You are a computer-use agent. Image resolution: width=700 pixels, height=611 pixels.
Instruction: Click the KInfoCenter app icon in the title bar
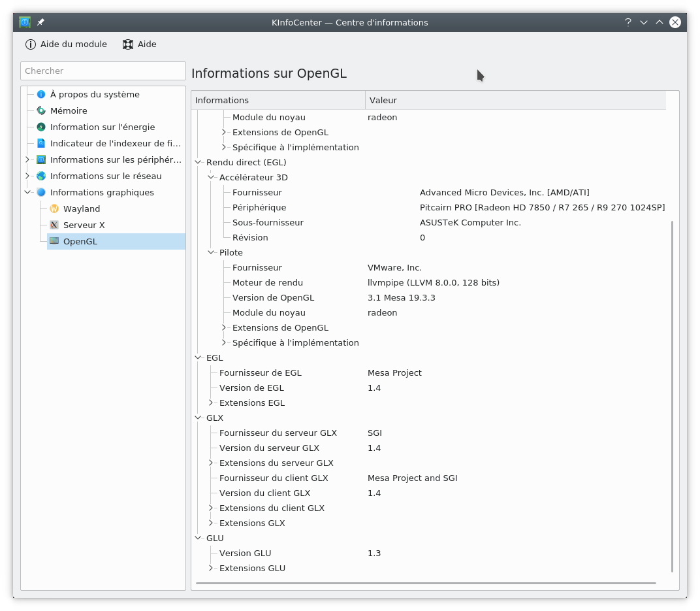point(25,22)
